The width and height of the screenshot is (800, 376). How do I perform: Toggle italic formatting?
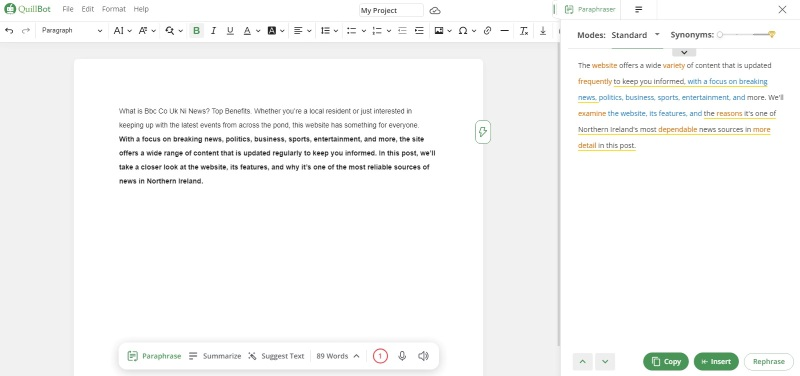click(x=213, y=31)
